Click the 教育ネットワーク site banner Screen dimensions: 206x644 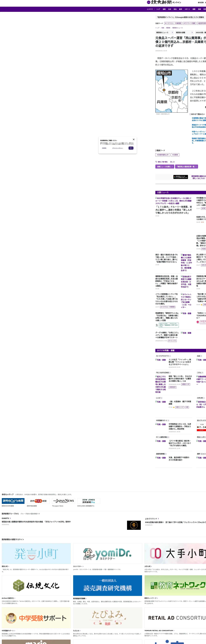[x=175, y=586]
